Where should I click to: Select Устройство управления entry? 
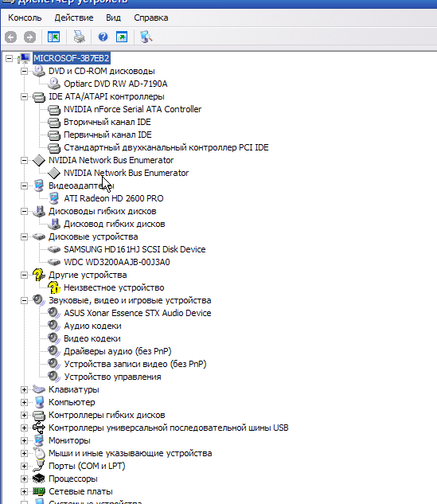point(112,377)
